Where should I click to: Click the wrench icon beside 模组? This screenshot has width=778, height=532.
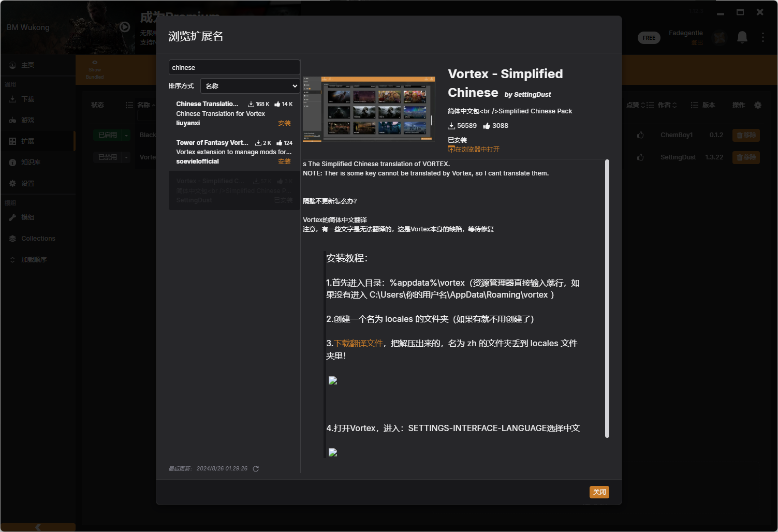tap(12, 217)
